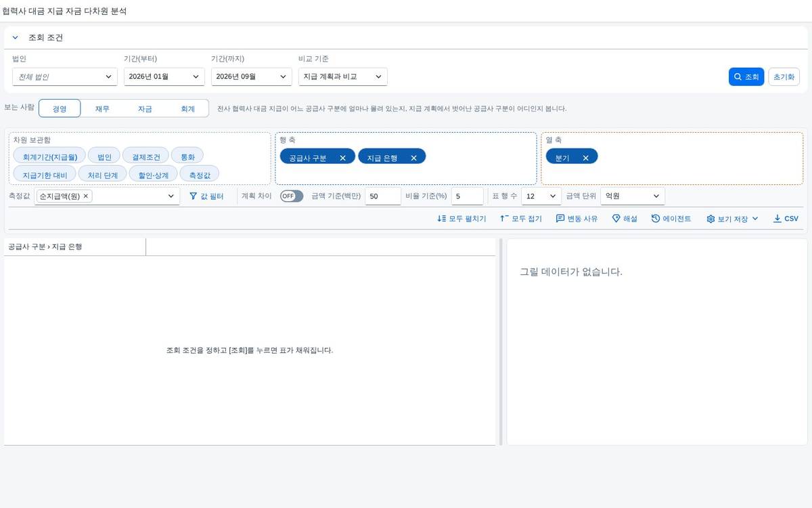Open the 기간(까지) dropdown

pos(252,77)
